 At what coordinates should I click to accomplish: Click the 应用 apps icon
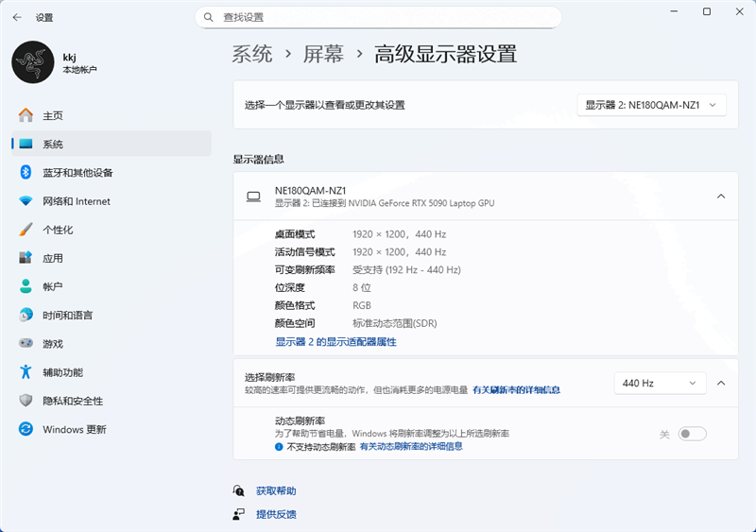26,258
